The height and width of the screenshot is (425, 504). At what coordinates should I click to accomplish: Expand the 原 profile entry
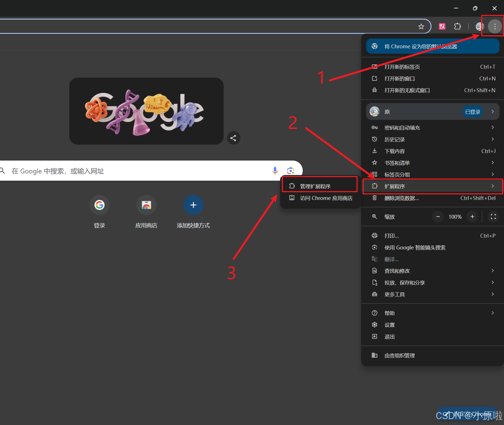[433, 112]
